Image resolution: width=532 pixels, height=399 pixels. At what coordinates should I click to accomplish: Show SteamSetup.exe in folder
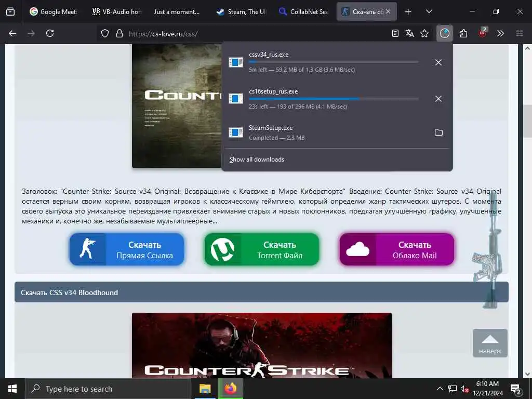[438, 132]
